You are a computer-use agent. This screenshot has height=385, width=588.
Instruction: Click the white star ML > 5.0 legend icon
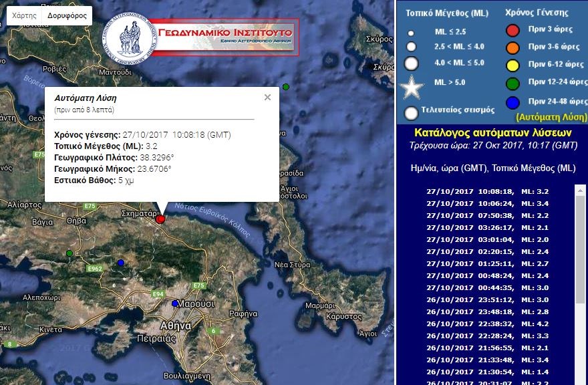pos(412,86)
